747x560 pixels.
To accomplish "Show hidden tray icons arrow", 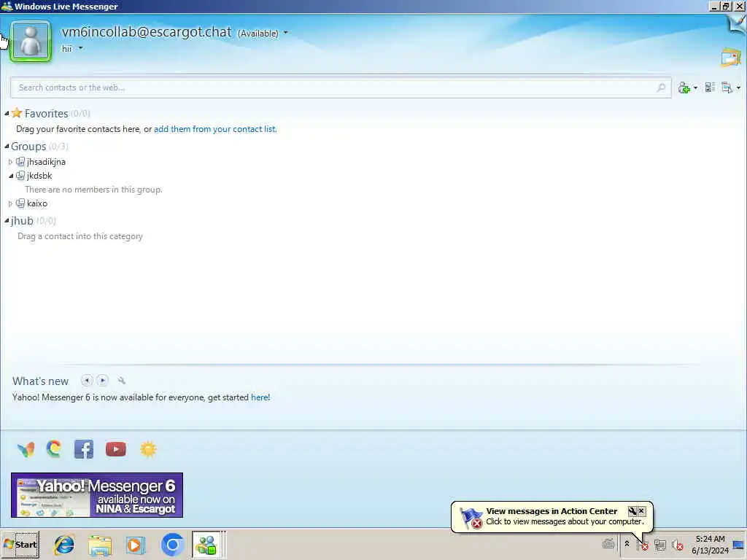I will pos(627,544).
